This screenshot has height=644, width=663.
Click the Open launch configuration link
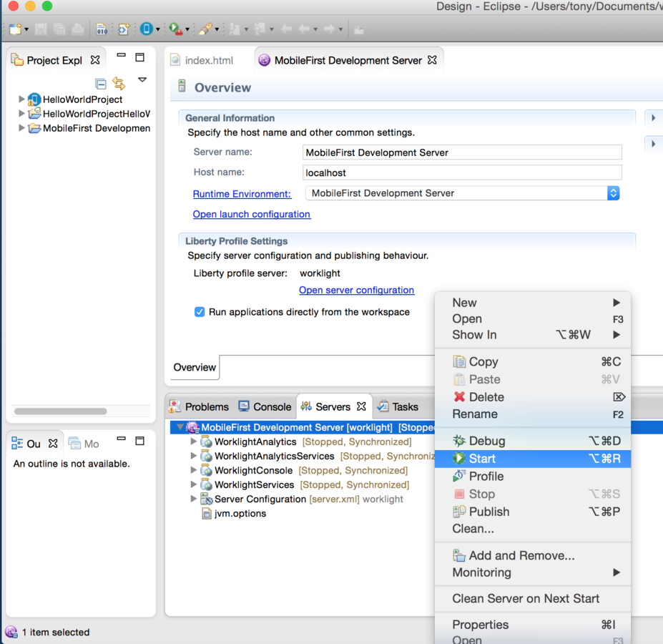click(252, 214)
